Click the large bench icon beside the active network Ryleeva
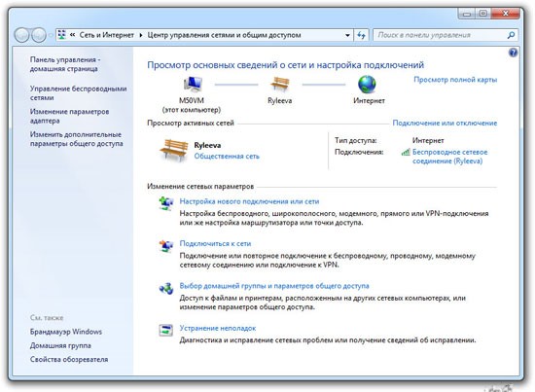Image resolution: width=535 pixels, height=392 pixels. (x=173, y=150)
